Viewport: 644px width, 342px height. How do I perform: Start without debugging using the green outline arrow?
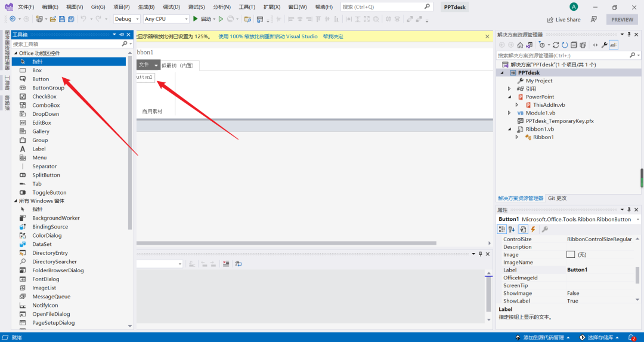point(221,19)
